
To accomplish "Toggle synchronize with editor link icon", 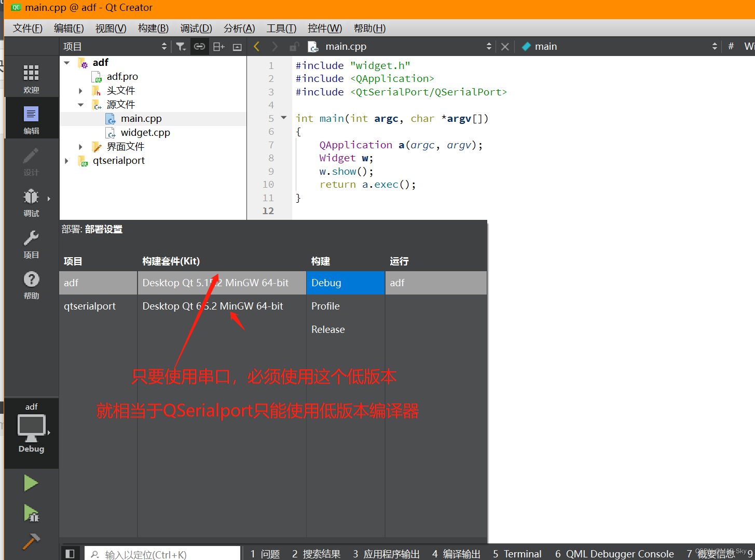I will point(199,47).
